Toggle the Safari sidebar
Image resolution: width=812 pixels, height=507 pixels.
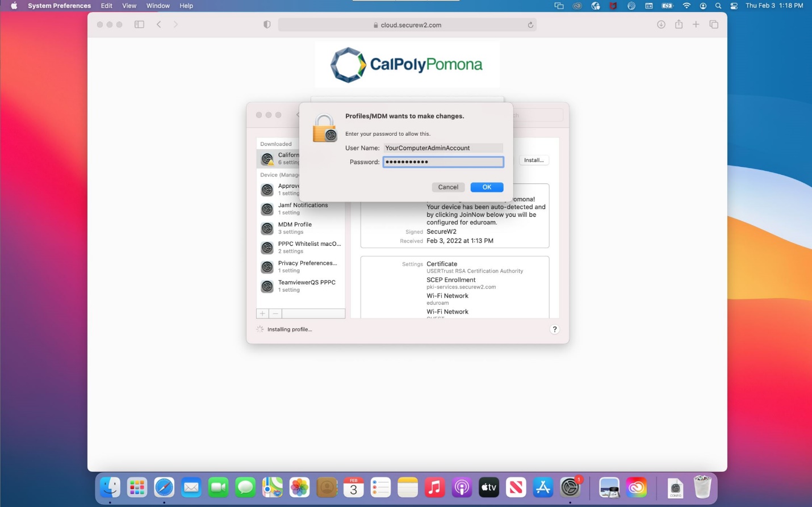(139, 24)
